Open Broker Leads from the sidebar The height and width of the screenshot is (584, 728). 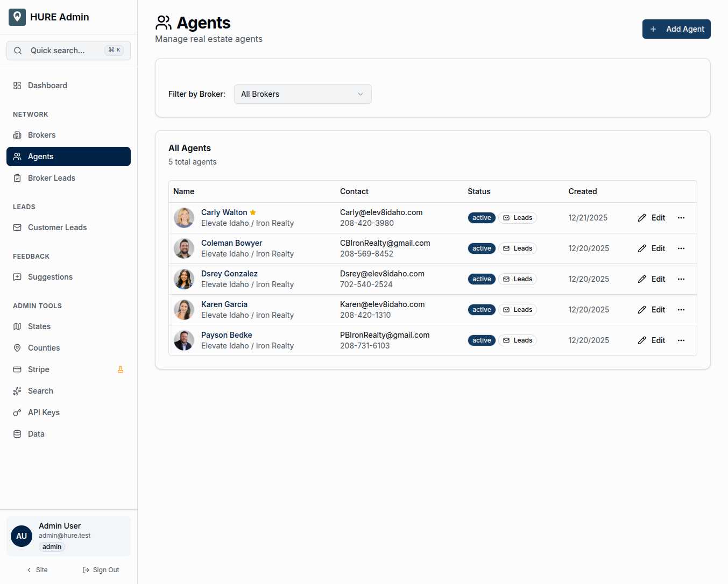[x=51, y=178]
